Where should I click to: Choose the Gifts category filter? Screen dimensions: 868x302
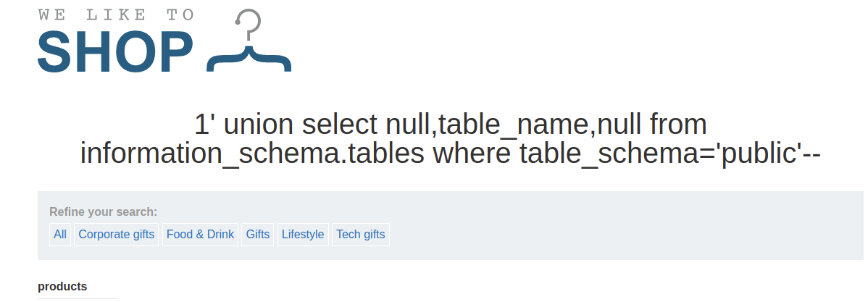(x=258, y=235)
